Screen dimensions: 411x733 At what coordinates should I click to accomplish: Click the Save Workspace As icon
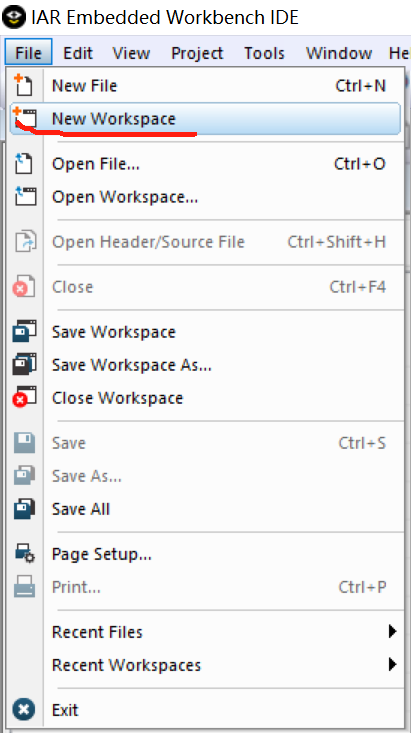coord(25,364)
